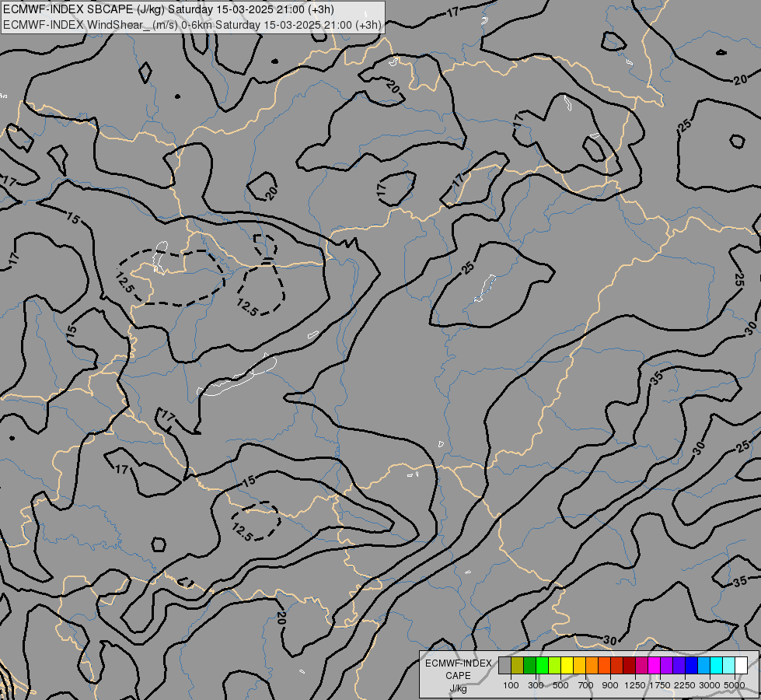This screenshot has height=700, width=761.
Task: Select the red-orange swatch left of 900
Action: click(x=604, y=665)
